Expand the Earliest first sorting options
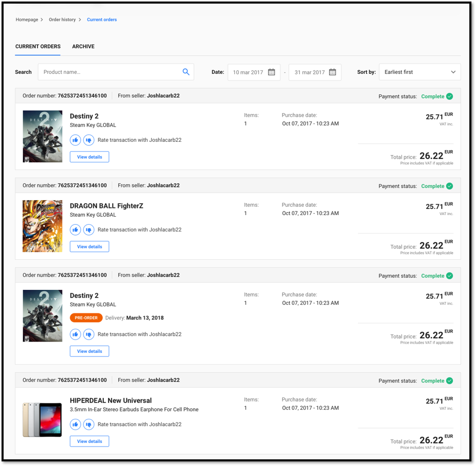Screen dimensions: 476x466 click(420, 72)
